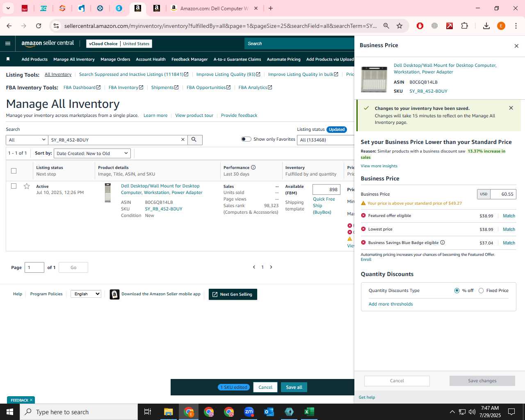Open Manage Orders menu item
Viewport: 525px width, 420px height.
point(115,59)
